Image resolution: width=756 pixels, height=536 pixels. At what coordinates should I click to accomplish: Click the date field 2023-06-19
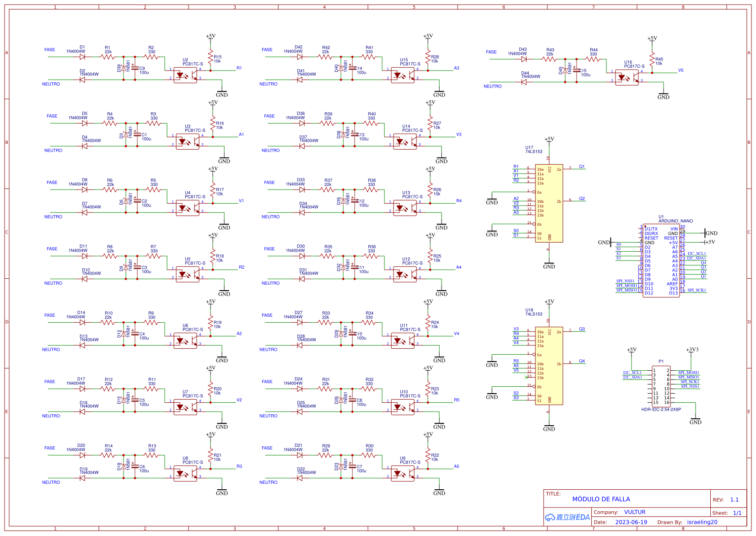click(632, 522)
